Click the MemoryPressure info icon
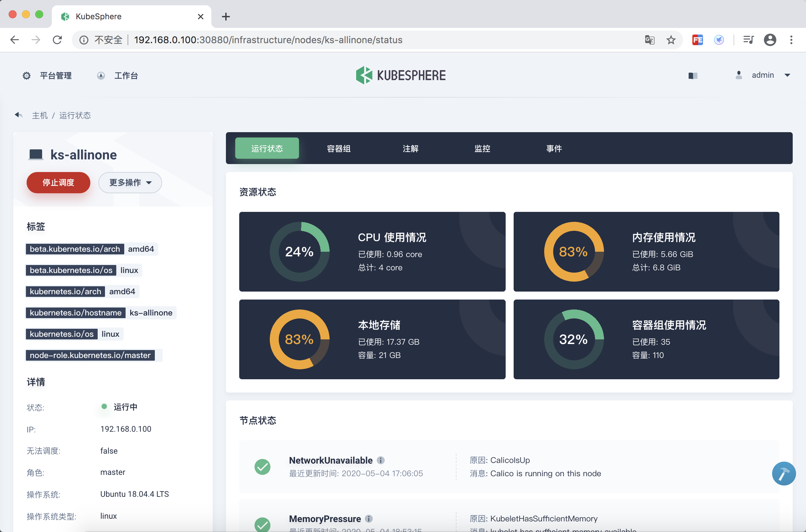 coord(369,519)
